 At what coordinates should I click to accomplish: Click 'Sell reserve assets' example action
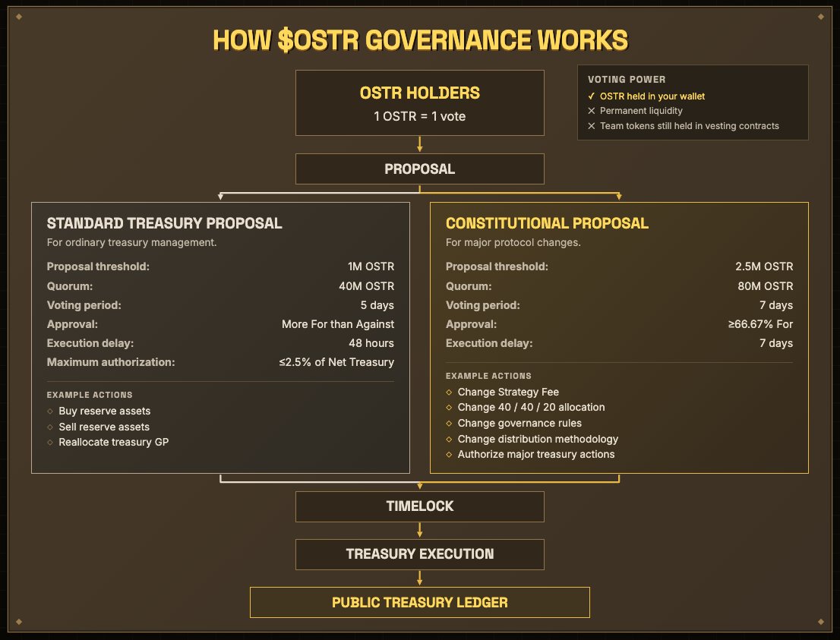tap(104, 427)
